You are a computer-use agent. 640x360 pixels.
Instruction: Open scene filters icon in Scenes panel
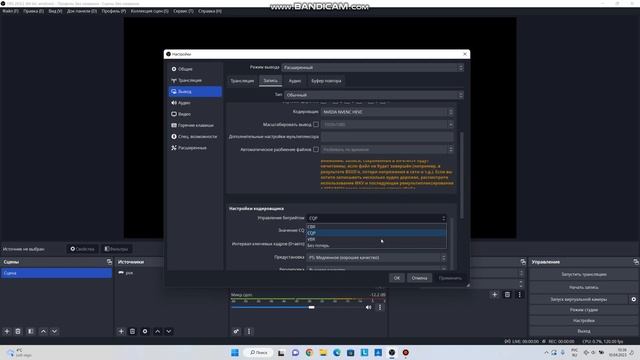coord(31,331)
